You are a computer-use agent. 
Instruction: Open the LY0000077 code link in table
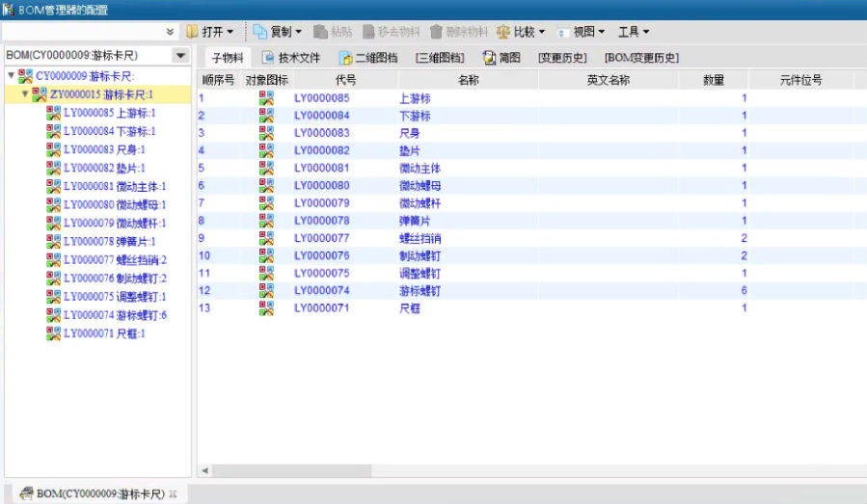tap(322, 238)
